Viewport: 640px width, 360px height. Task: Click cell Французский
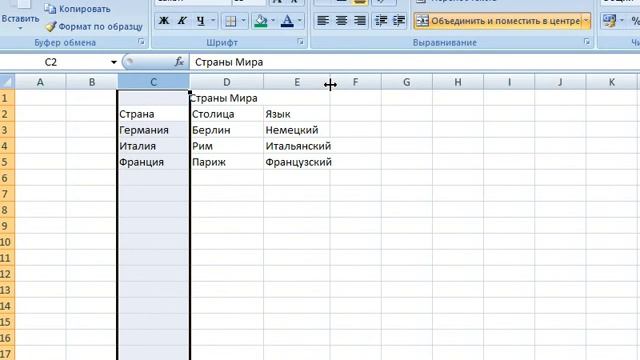(x=297, y=162)
